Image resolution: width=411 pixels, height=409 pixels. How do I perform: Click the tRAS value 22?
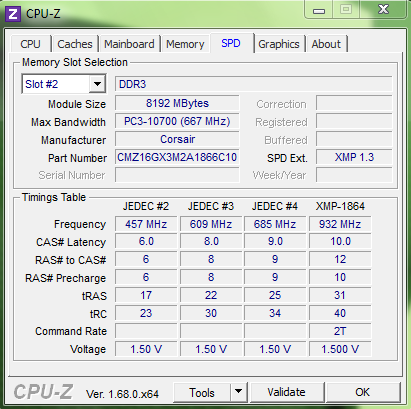point(211,295)
